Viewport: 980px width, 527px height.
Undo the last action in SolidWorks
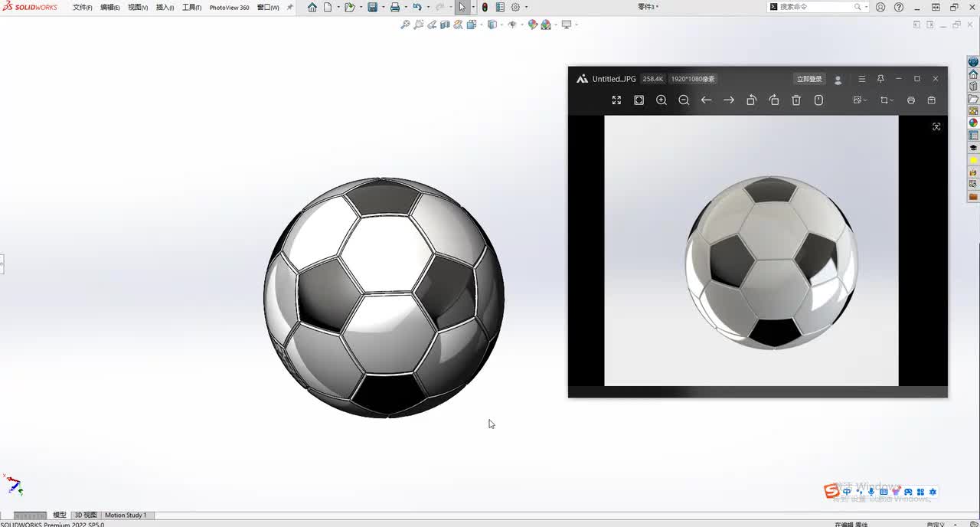pos(417,8)
